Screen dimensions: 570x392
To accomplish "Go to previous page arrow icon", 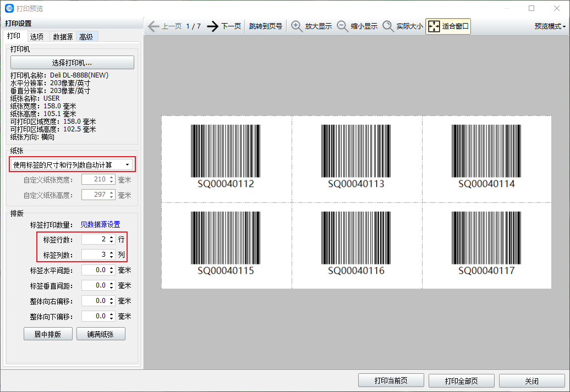I will [x=154, y=26].
